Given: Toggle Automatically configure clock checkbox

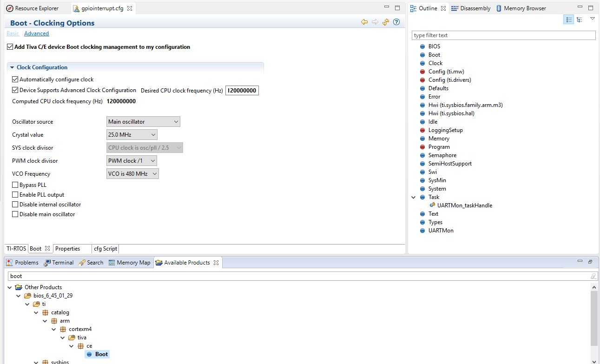Looking at the screenshot, I should click(x=15, y=79).
